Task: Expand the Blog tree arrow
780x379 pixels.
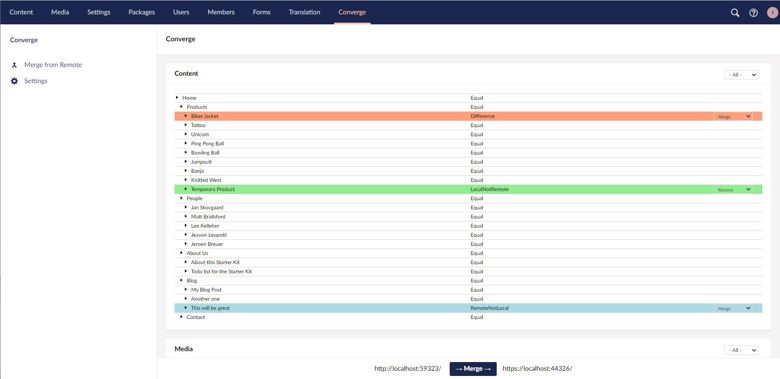Action: [x=182, y=281]
